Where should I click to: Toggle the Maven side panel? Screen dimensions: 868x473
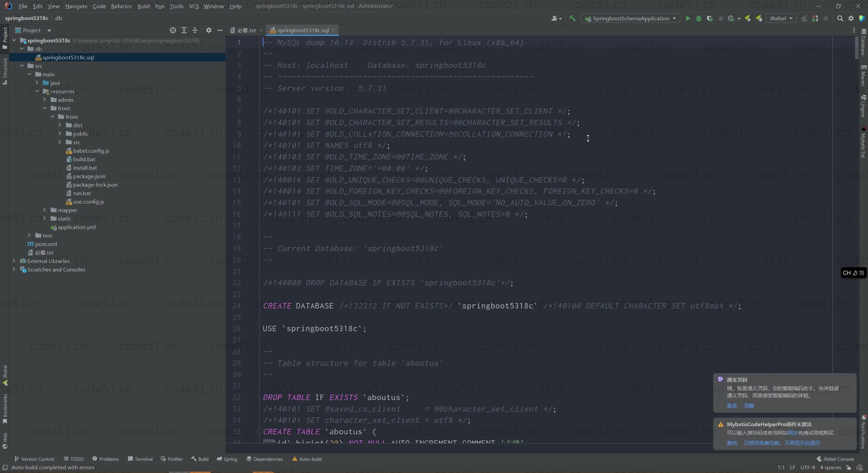863,75
